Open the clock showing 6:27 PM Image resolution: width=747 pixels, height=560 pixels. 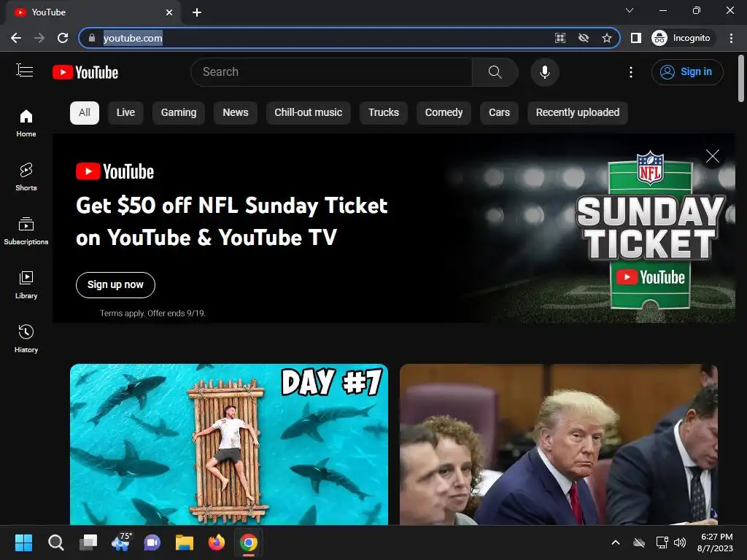click(x=716, y=542)
